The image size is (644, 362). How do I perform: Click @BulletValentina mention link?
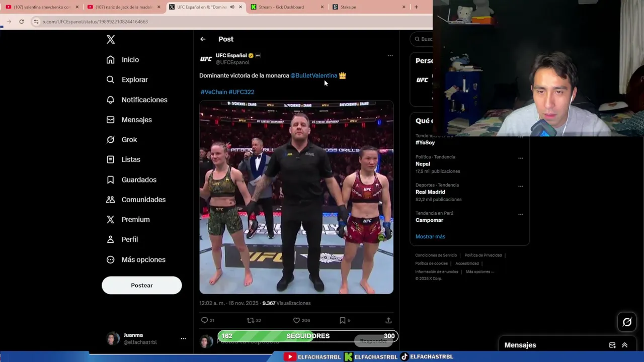click(x=313, y=75)
